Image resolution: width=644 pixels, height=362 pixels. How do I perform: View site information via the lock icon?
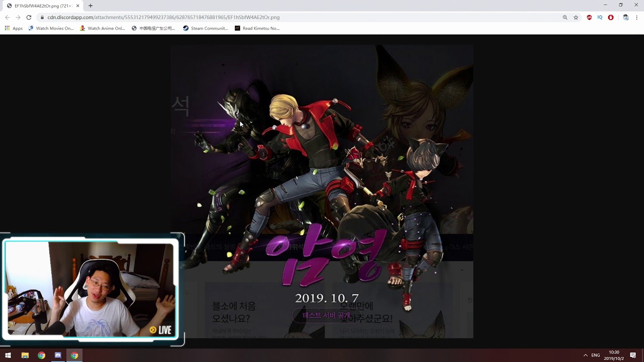pyautogui.click(x=43, y=17)
